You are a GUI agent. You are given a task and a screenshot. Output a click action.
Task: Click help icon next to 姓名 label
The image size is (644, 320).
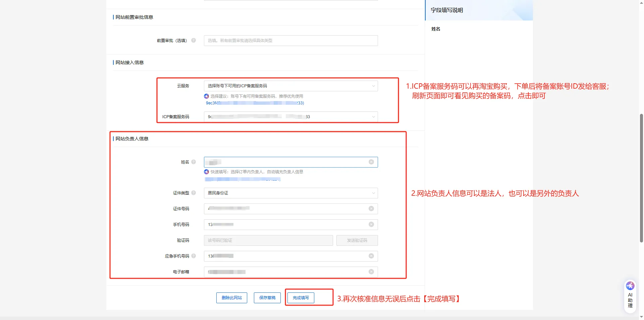194,162
